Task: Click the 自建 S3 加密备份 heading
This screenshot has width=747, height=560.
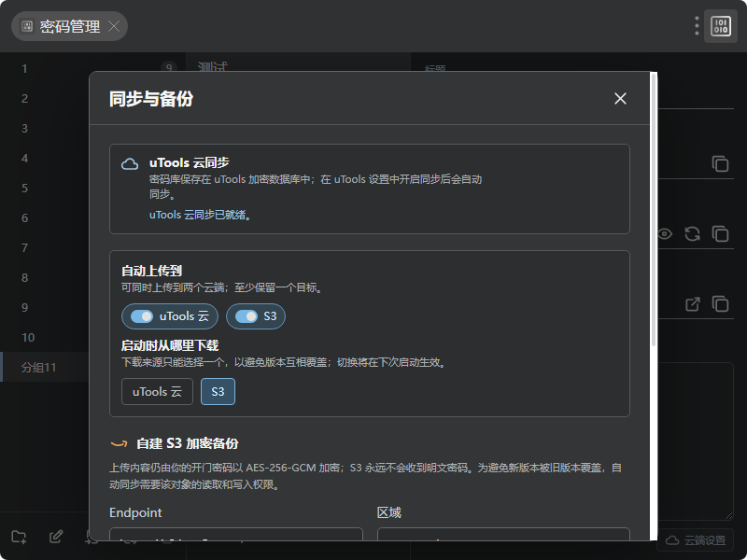Action: tap(188, 444)
